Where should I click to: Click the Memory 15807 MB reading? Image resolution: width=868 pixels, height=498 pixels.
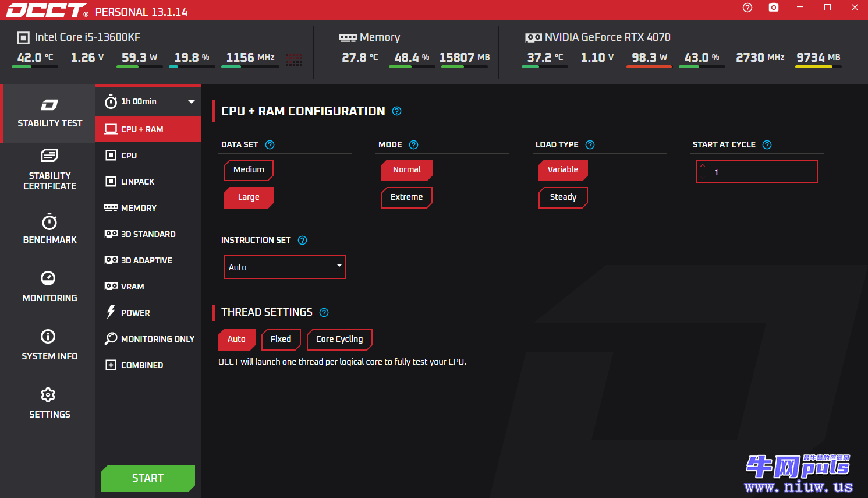click(465, 58)
